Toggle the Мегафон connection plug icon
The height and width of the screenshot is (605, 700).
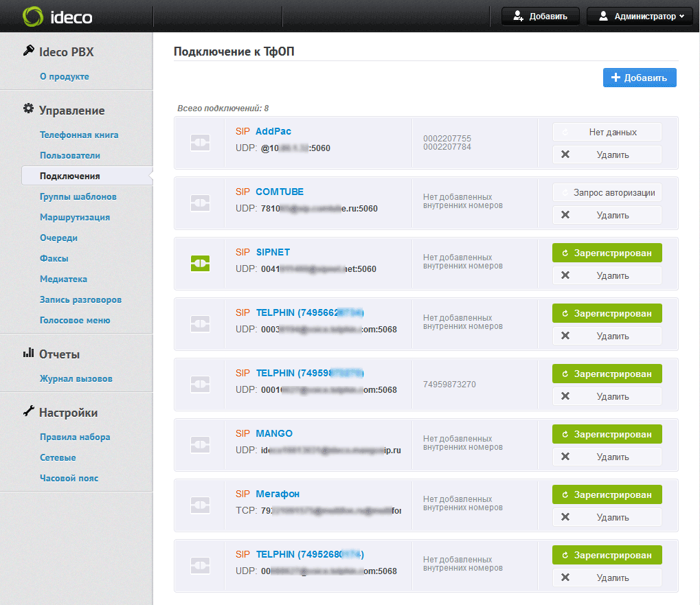point(200,505)
